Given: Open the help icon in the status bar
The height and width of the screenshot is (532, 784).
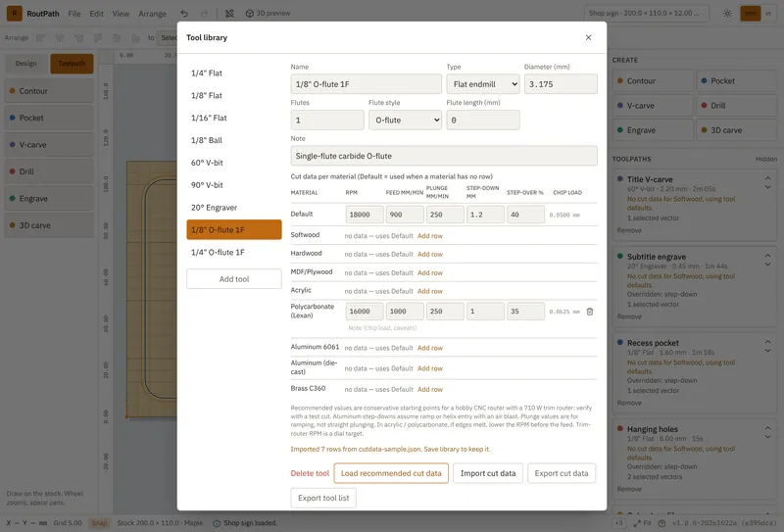Looking at the screenshot, I should click(x=662, y=523).
